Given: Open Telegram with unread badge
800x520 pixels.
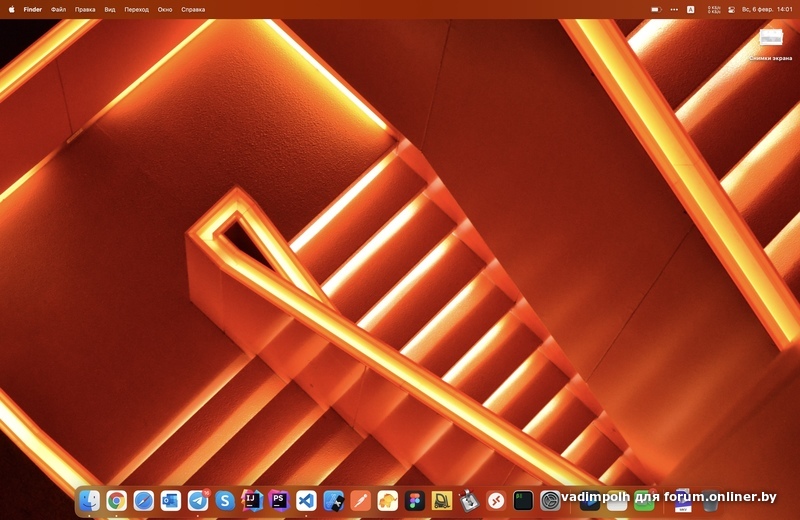Looking at the screenshot, I should pyautogui.click(x=198, y=500).
